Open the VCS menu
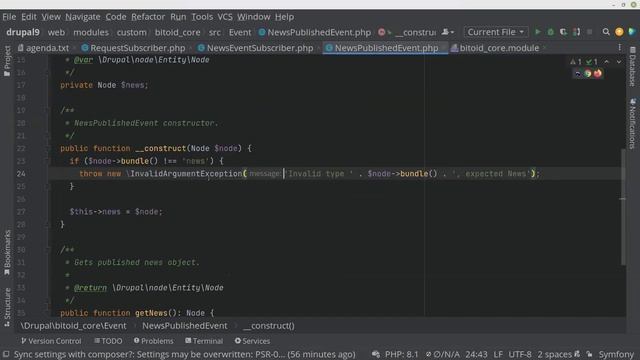 (225, 17)
